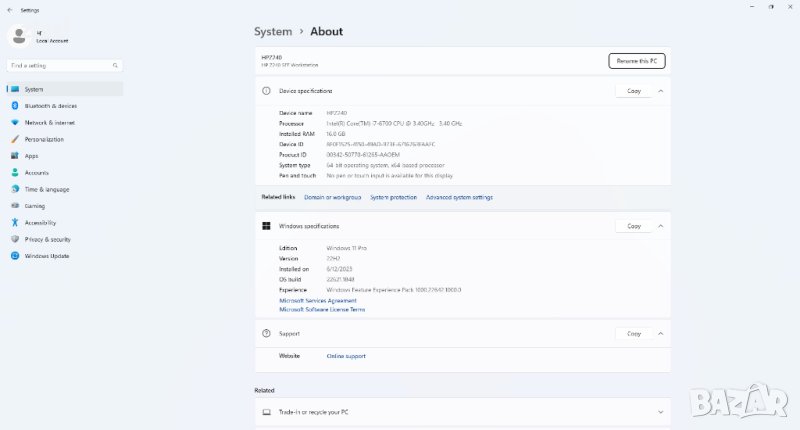Open Bluetooth & devices settings
800x430 pixels.
(50, 105)
